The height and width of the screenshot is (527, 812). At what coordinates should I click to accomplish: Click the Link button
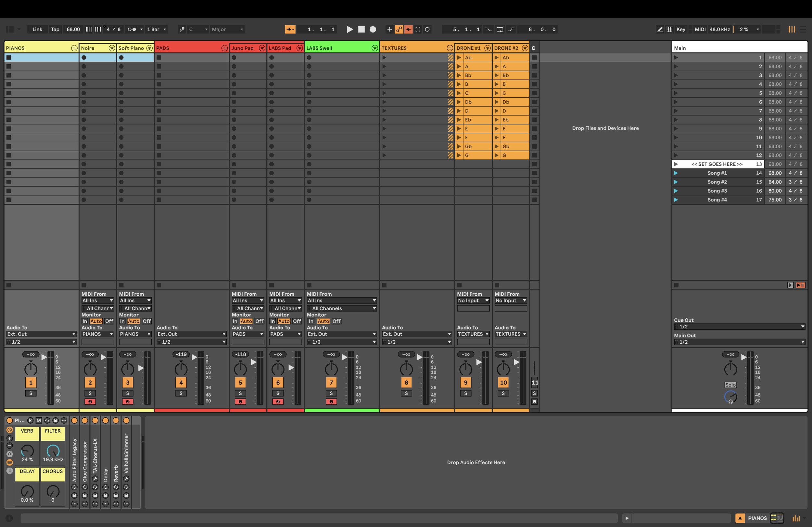pos(37,29)
